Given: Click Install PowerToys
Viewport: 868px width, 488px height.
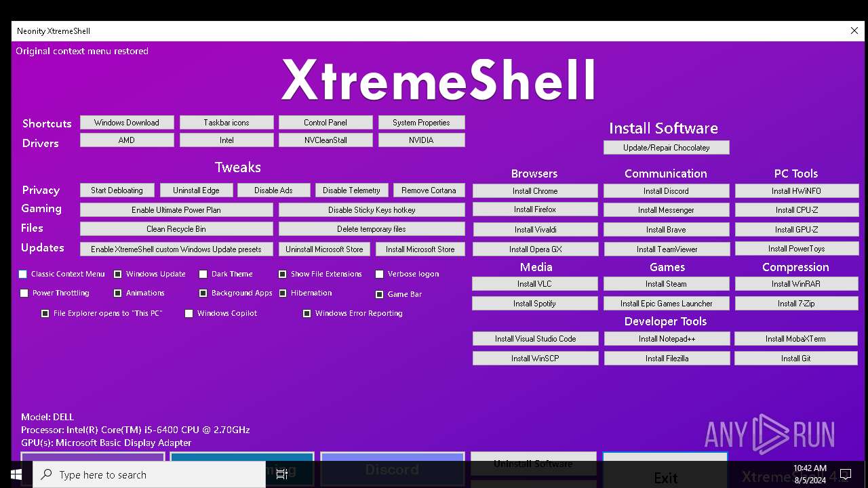Looking at the screenshot, I should (x=797, y=249).
